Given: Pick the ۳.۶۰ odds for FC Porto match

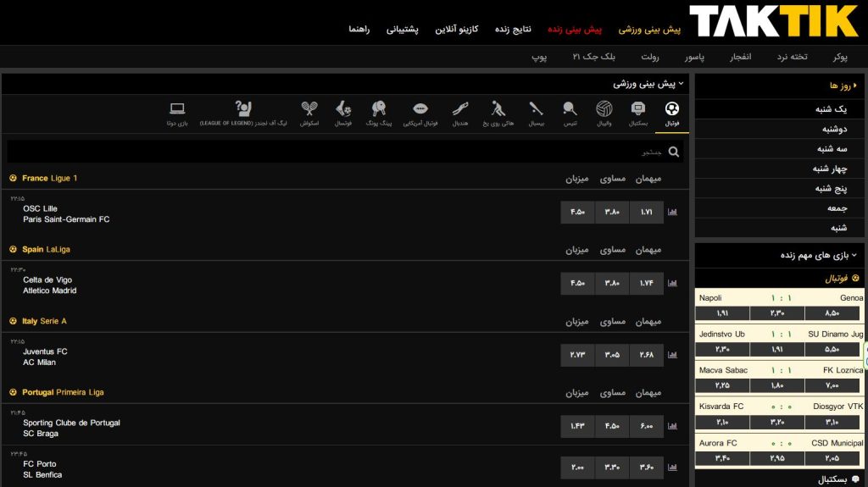Looking at the screenshot, I should 647,467.
